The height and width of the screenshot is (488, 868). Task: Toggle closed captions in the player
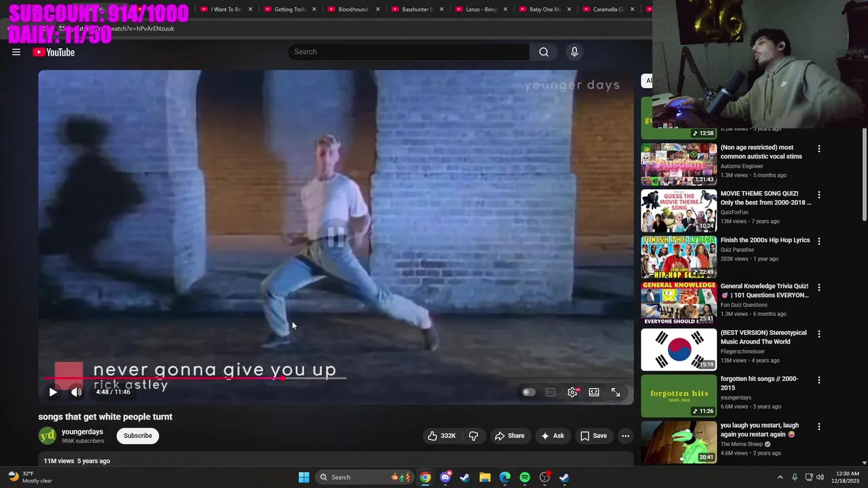tap(551, 392)
